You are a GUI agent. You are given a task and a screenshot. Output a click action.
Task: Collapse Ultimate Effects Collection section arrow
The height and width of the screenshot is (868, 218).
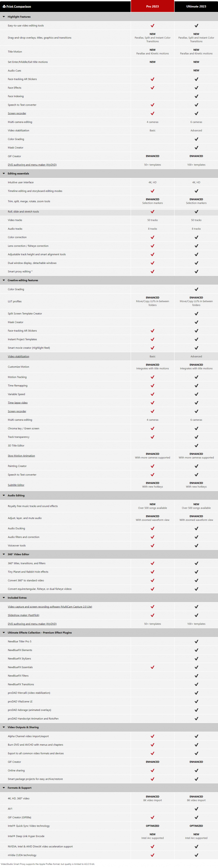pyautogui.click(x=4, y=632)
